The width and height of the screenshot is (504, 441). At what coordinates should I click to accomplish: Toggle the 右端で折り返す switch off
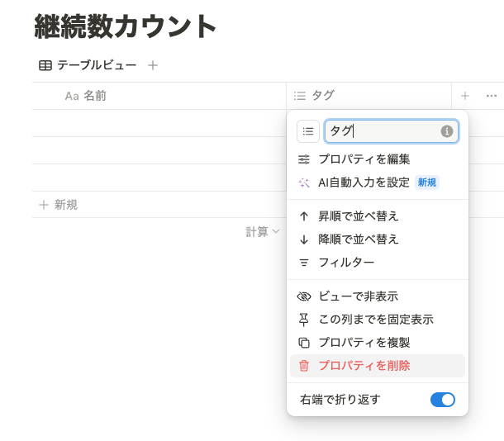tap(442, 400)
